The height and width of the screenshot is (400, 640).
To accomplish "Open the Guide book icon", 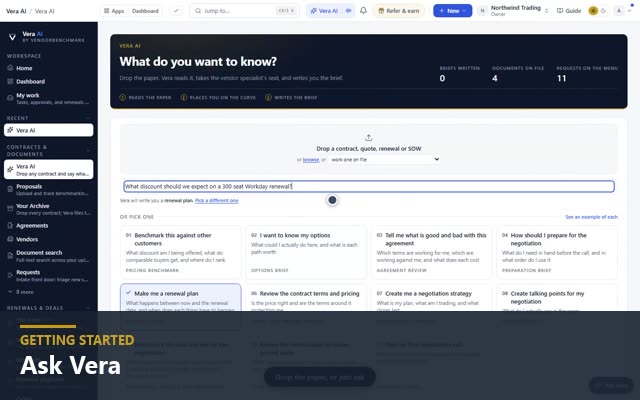I will (560, 11).
